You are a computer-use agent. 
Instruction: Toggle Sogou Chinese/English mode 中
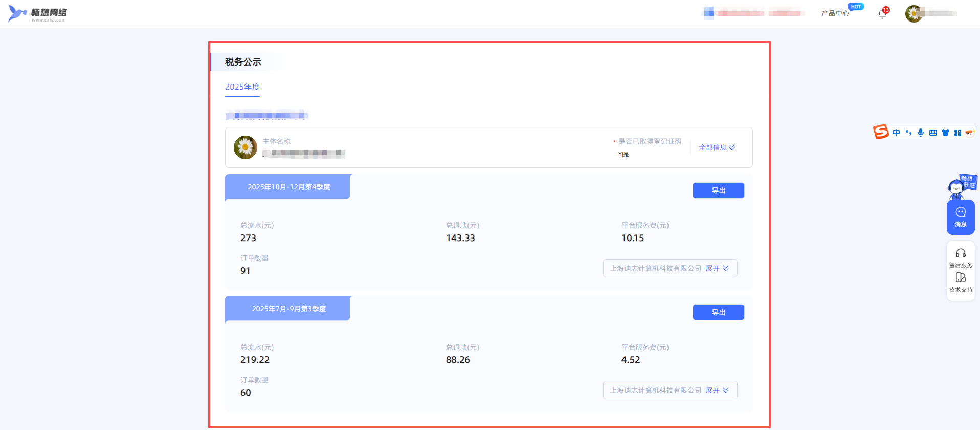[896, 133]
